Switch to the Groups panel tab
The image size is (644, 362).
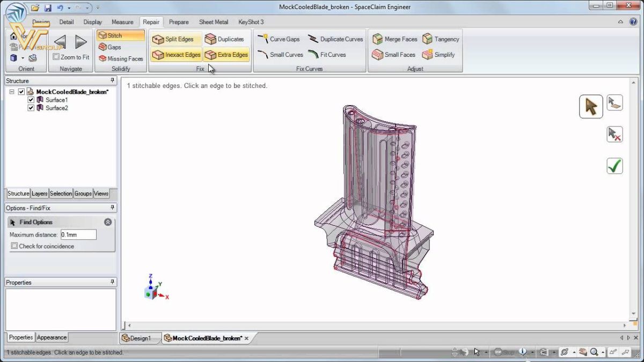(x=83, y=194)
